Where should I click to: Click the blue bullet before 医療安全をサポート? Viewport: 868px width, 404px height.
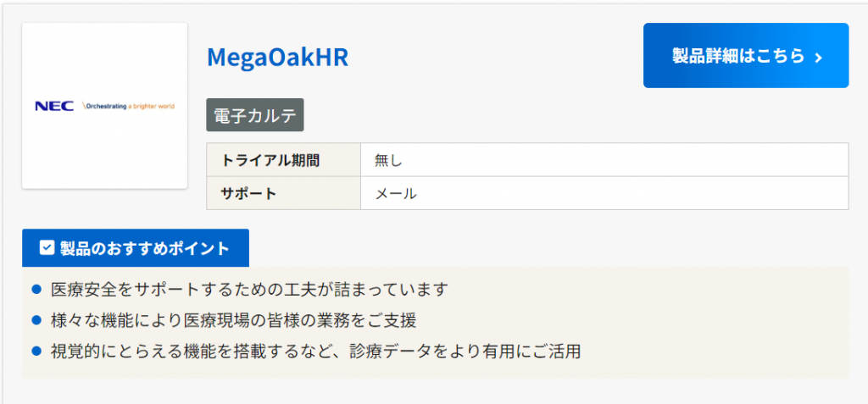tap(36, 290)
